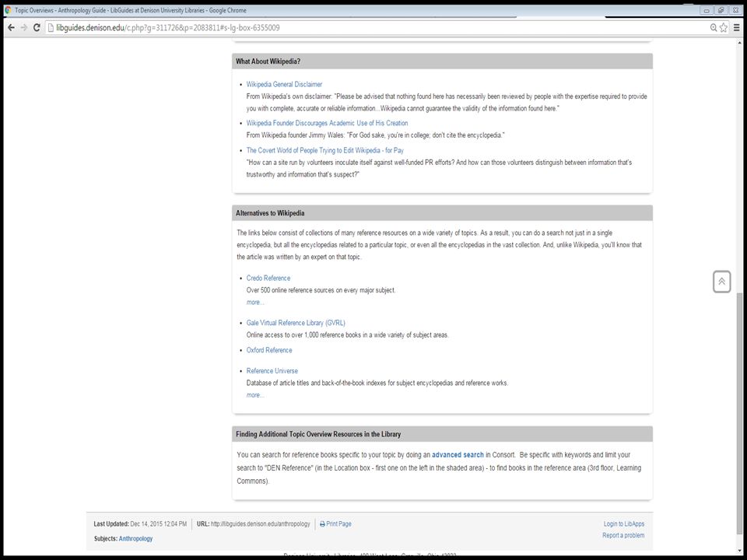This screenshot has width=747, height=560.
Task: Open the Oxford Reference link
Action: point(269,350)
